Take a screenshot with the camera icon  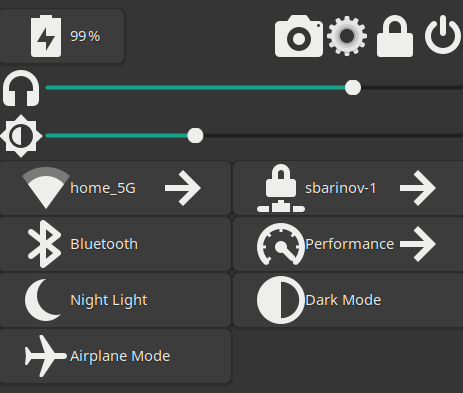coord(299,36)
